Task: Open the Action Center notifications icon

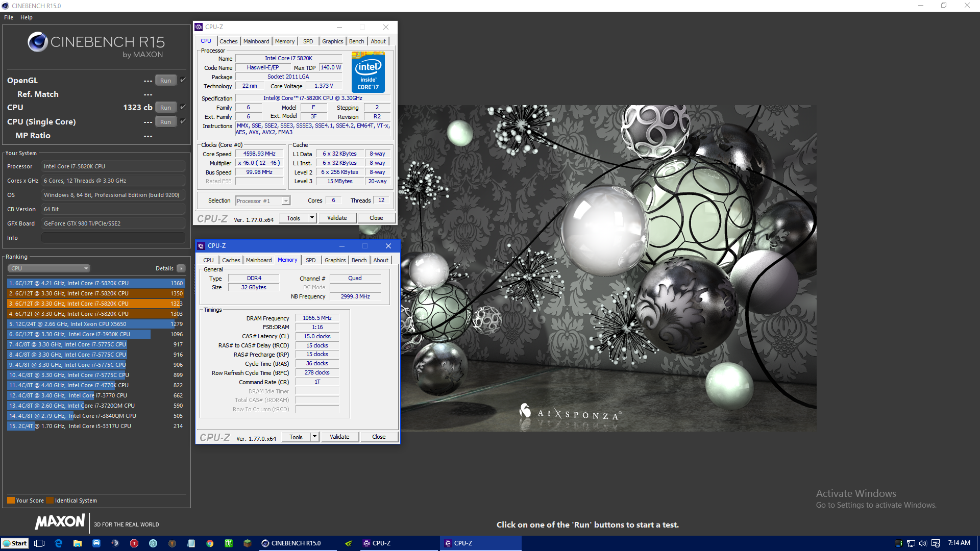Action: pyautogui.click(x=936, y=543)
